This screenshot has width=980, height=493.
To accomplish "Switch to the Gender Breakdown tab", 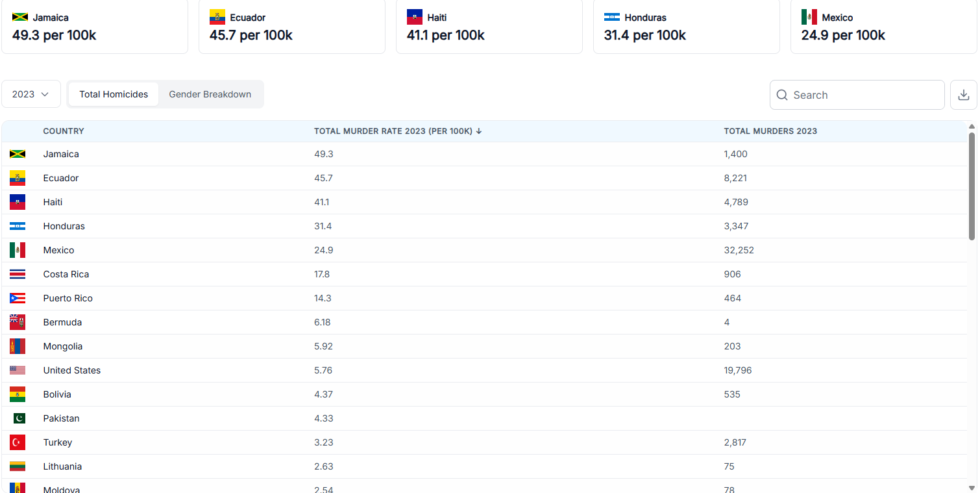I will [210, 94].
